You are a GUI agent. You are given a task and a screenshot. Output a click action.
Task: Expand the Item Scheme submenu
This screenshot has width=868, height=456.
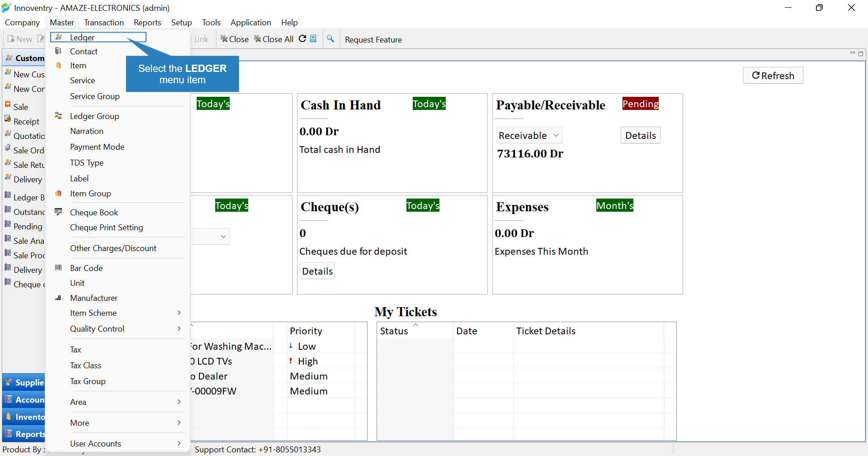tap(179, 313)
